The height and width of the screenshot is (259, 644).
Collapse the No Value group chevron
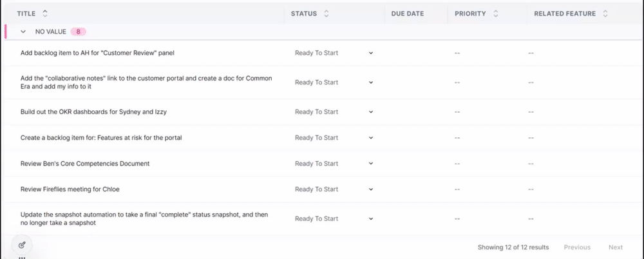click(24, 32)
